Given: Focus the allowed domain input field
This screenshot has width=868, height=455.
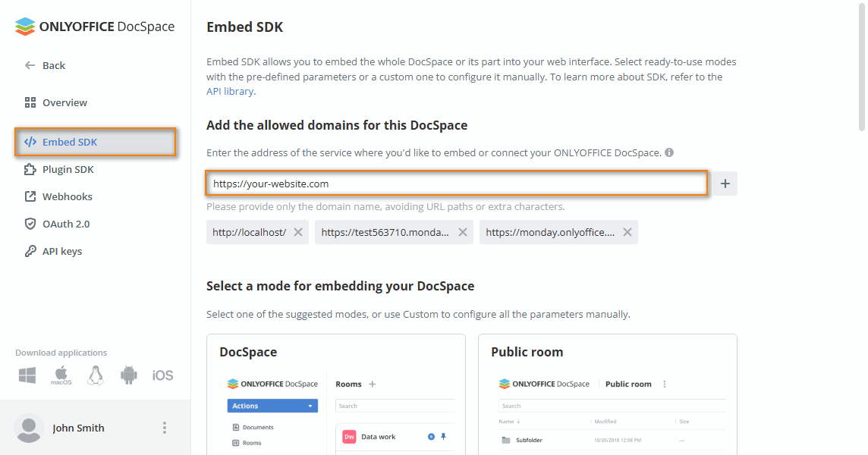Looking at the screenshot, I should 457,184.
